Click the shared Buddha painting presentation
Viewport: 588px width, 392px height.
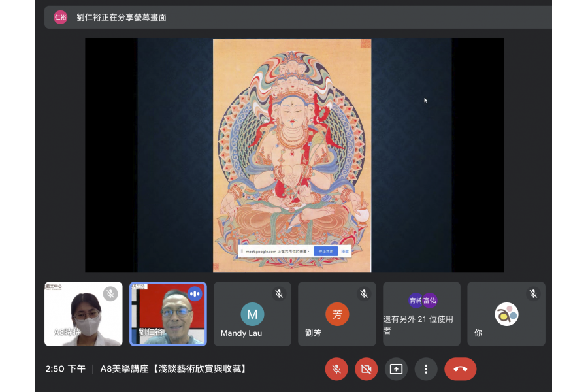(292, 155)
